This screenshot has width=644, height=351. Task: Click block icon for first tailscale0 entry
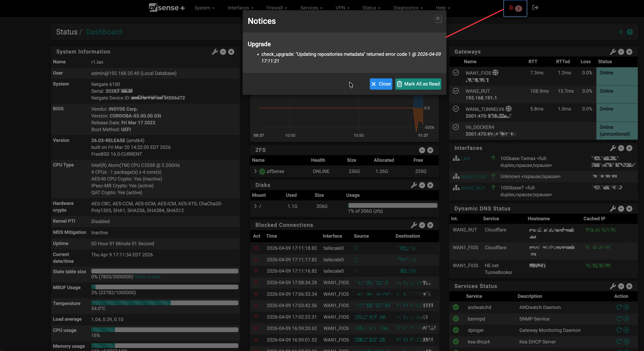pos(256,248)
